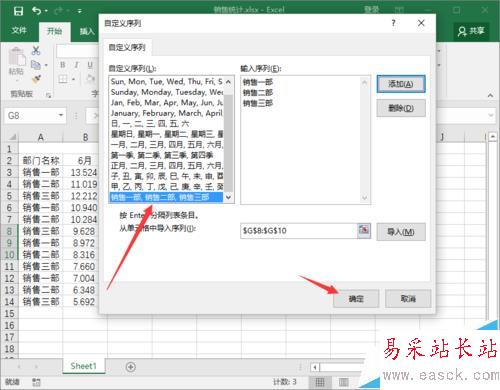
Task: Select column A header
Action: 41,137
